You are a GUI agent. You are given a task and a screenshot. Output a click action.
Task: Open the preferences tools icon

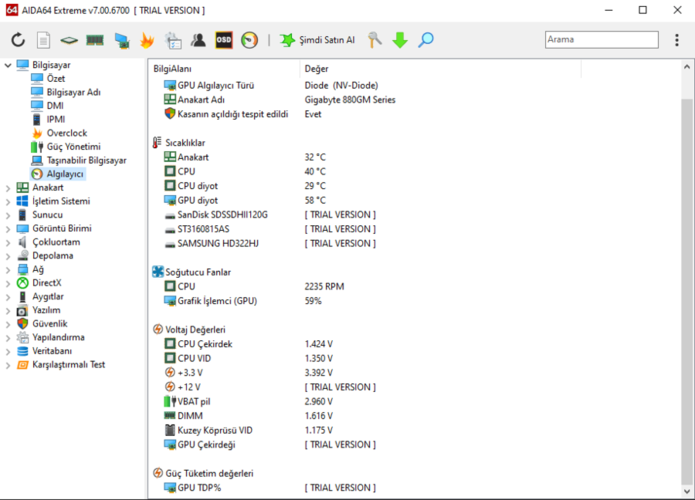pyautogui.click(x=375, y=40)
